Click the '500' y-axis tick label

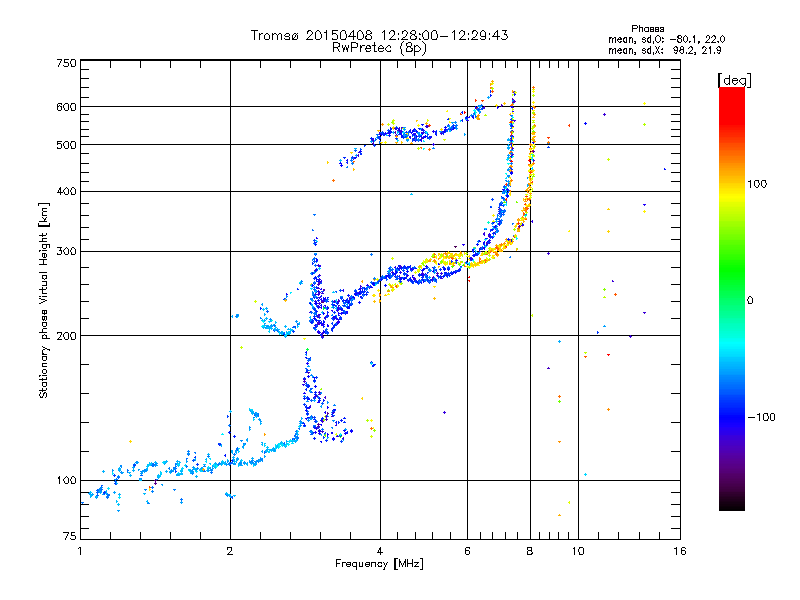66,145
